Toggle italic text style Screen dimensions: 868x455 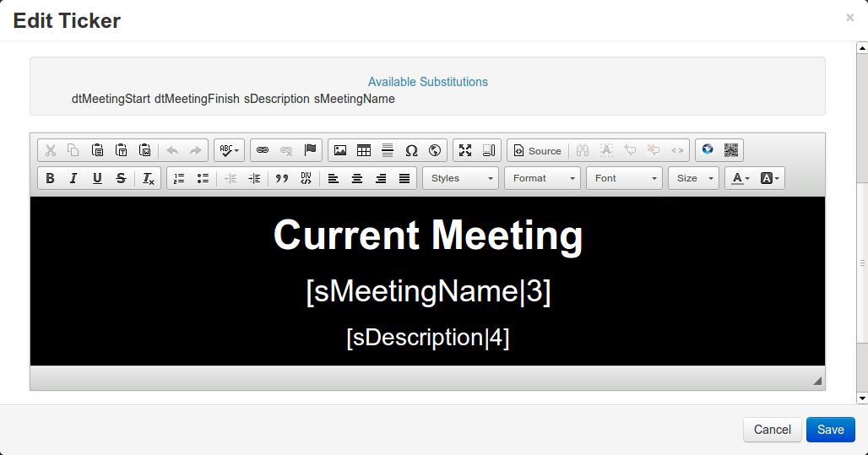click(73, 178)
